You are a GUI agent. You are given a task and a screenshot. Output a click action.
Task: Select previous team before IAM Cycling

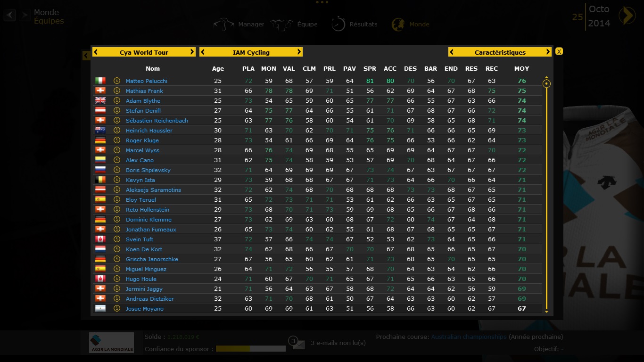click(x=203, y=52)
